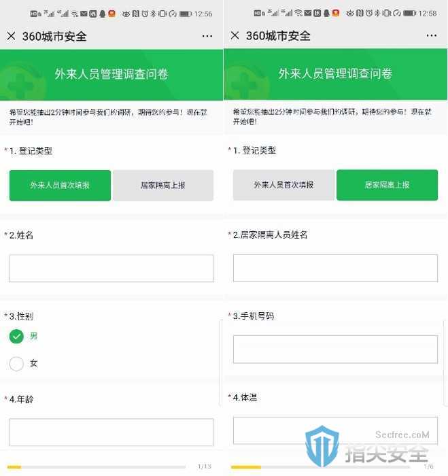This screenshot has height=476, width=448.
Task: Tap the Wi-Fi icon in right status bar
Action: [298, 13]
